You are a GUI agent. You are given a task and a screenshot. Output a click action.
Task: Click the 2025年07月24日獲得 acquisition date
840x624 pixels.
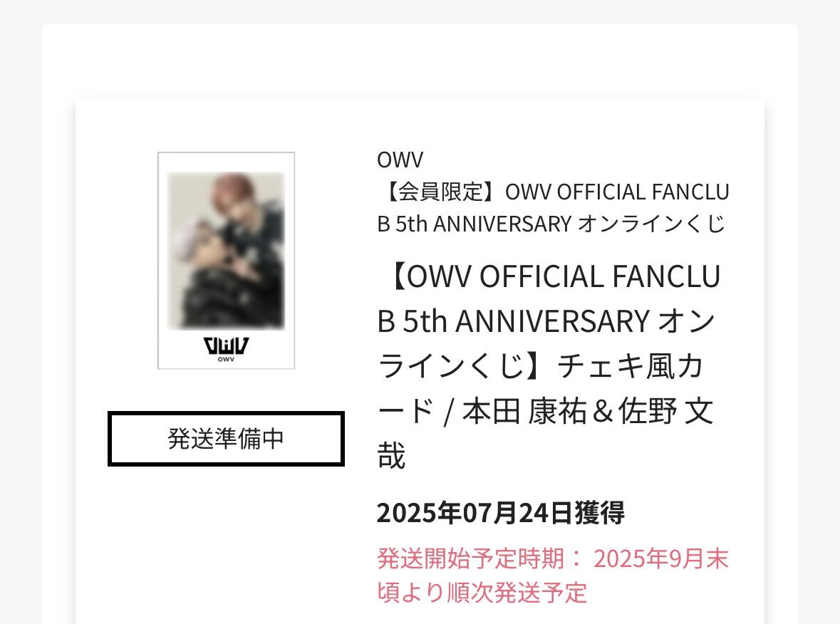click(500, 513)
